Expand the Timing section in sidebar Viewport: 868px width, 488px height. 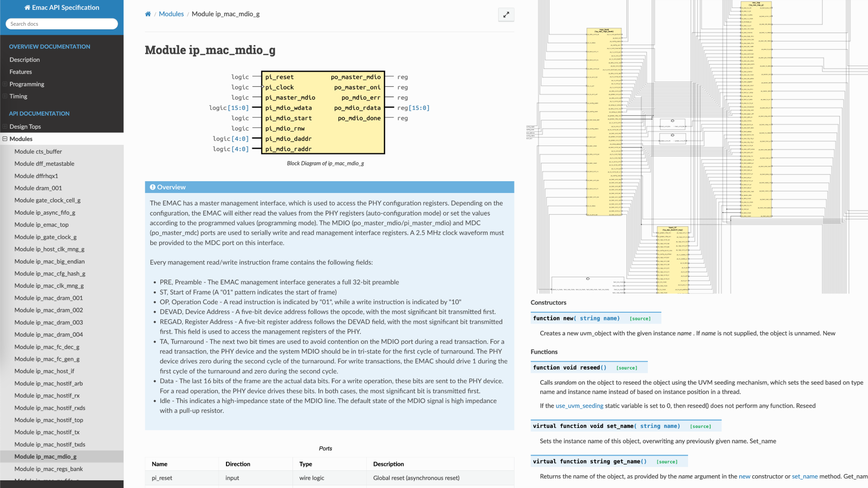pyautogui.click(x=5, y=96)
